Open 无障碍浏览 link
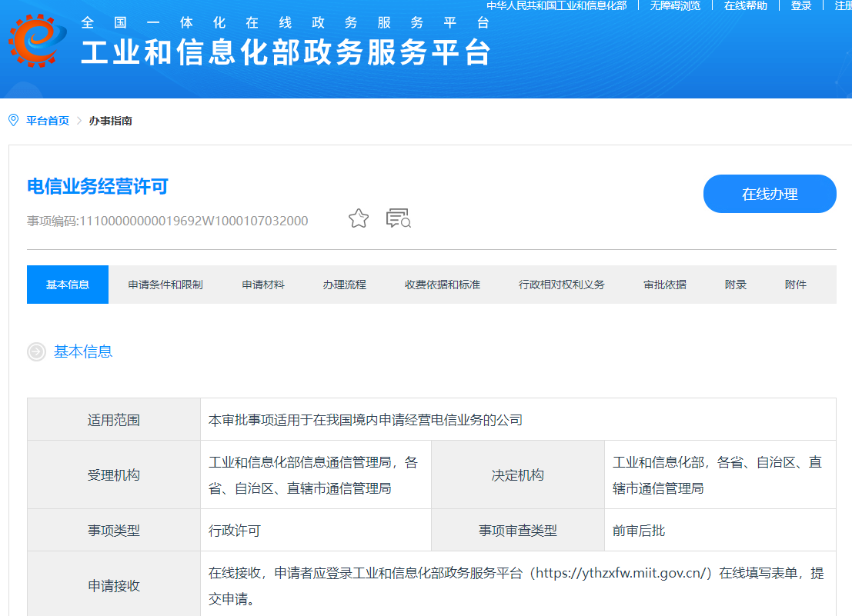 tap(676, 5)
